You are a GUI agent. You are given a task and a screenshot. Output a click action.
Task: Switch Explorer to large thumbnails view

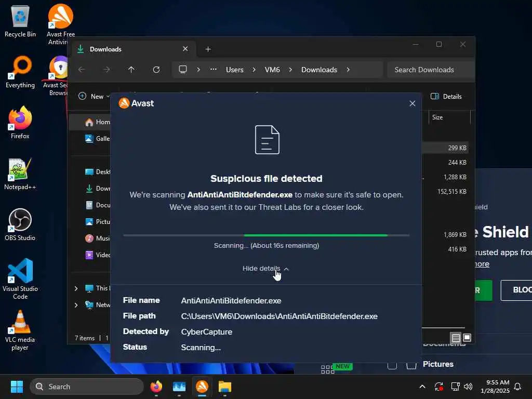[467, 338]
